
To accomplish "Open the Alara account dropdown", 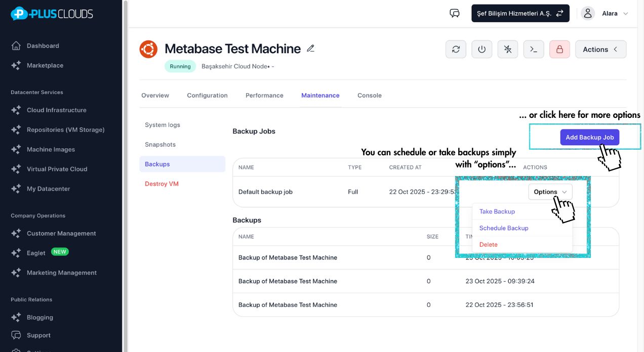I will 614,13.
